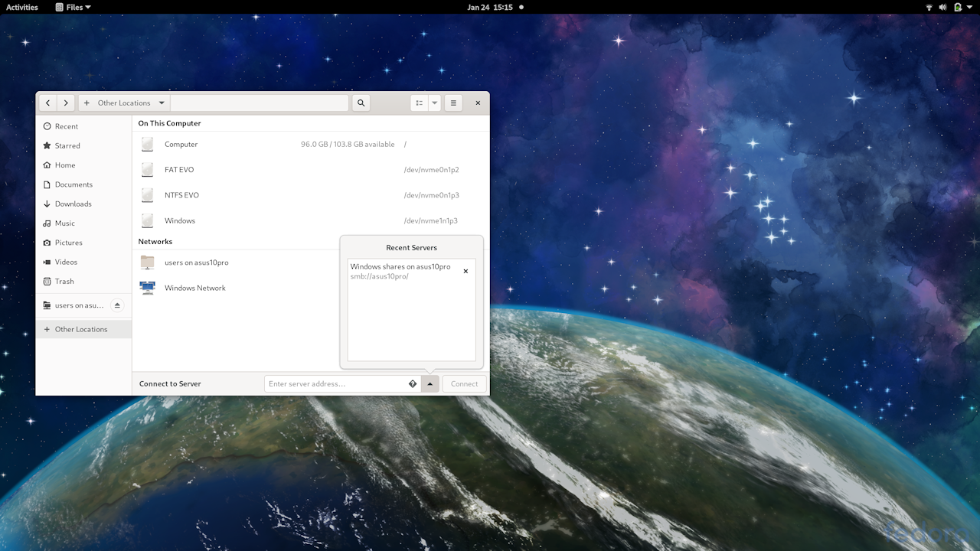The width and height of the screenshot is (980, 551).
Task: Click the 96.0 GB / 103.8 GB available text
Action: pyautogui.click(x=348, y=144)
